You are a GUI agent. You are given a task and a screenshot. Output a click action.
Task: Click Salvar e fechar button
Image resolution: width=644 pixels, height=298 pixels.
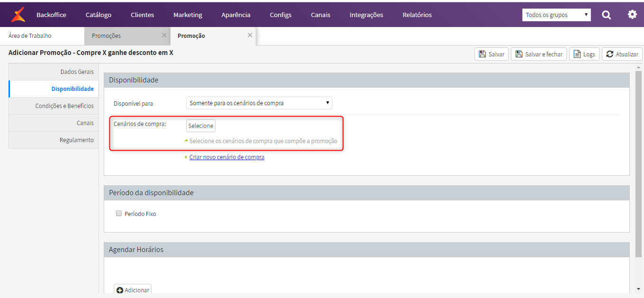(x=539, y=54)
